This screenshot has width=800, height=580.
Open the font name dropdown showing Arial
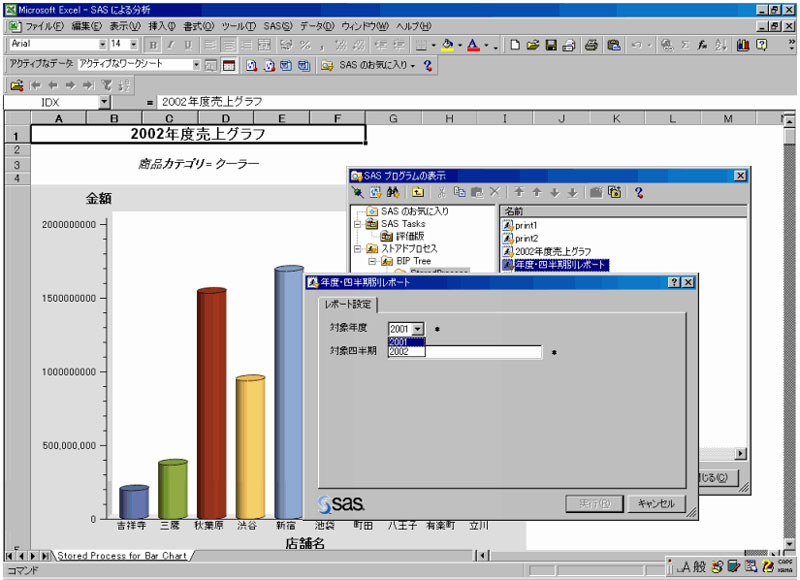[103, 44]
